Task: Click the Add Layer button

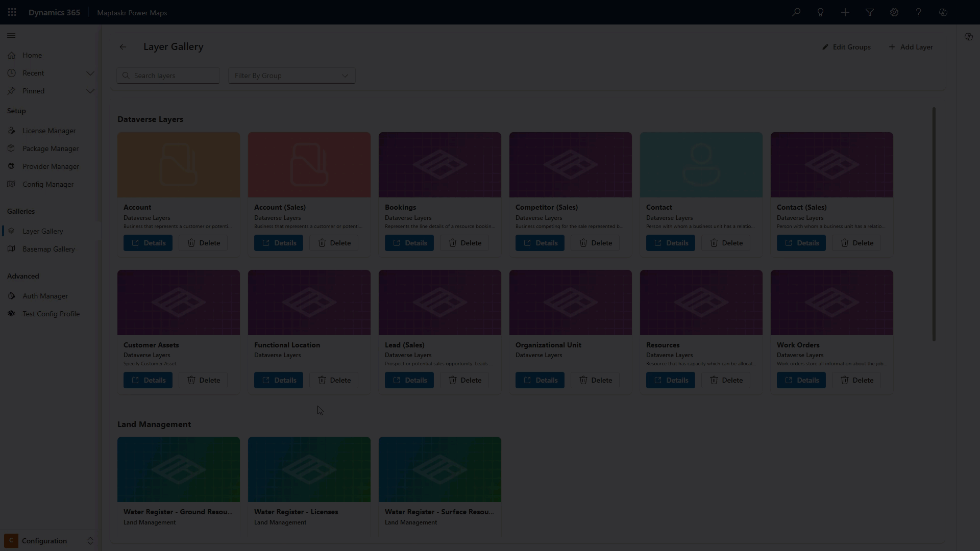Action: pyautogui.click(x=911, y=47)
